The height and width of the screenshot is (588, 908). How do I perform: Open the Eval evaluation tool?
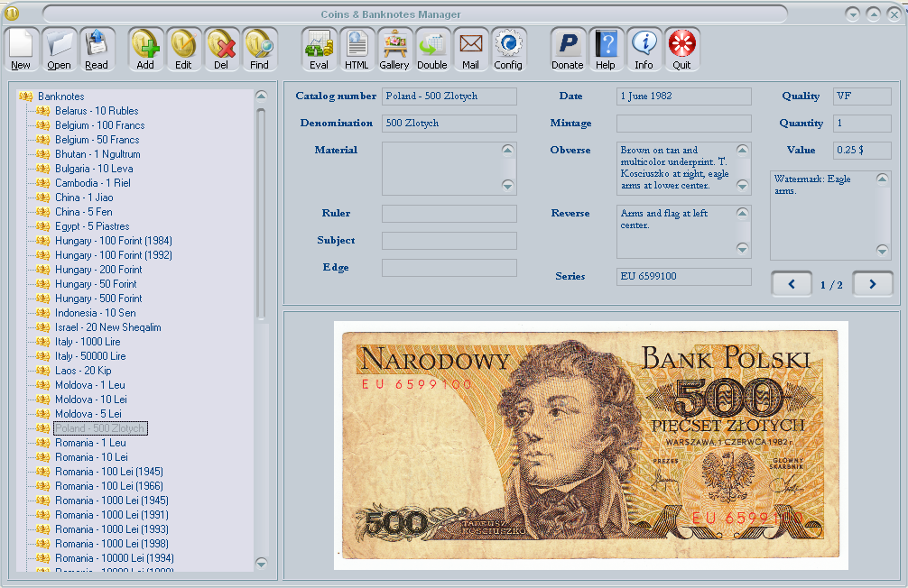[320, 50]
